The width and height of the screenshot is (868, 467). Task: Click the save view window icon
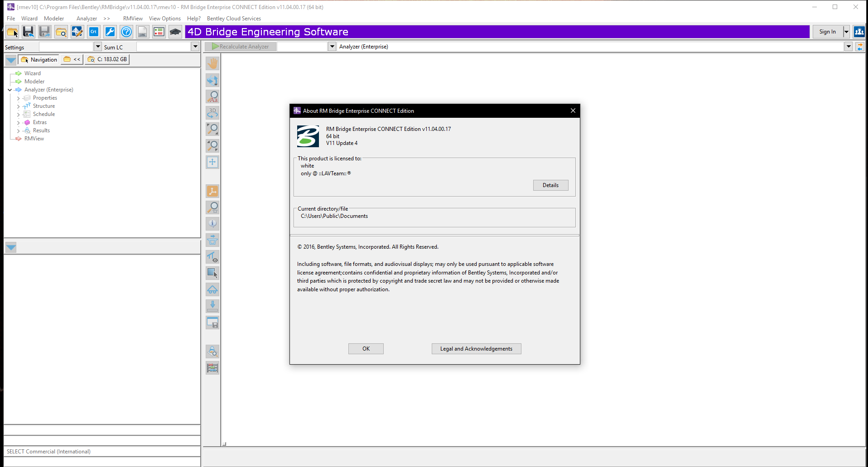tap(212, 323)
